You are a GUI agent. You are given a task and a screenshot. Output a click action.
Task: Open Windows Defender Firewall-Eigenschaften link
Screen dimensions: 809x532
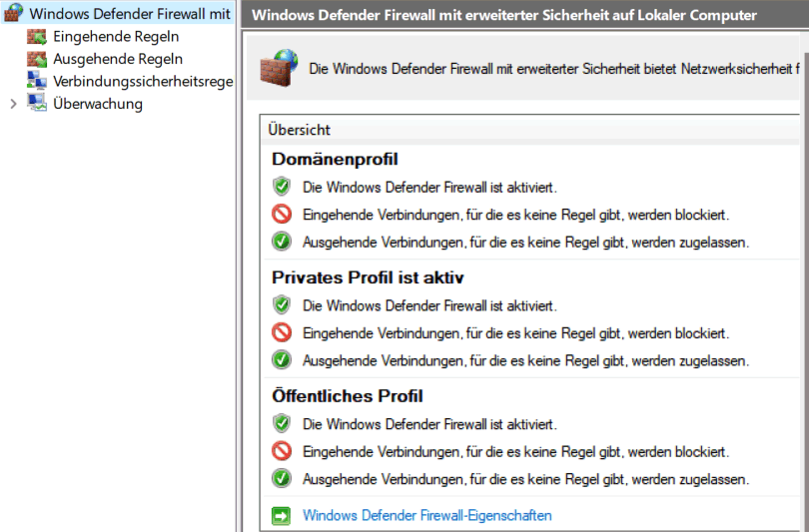pyautogui.click(x=427, y=515)
